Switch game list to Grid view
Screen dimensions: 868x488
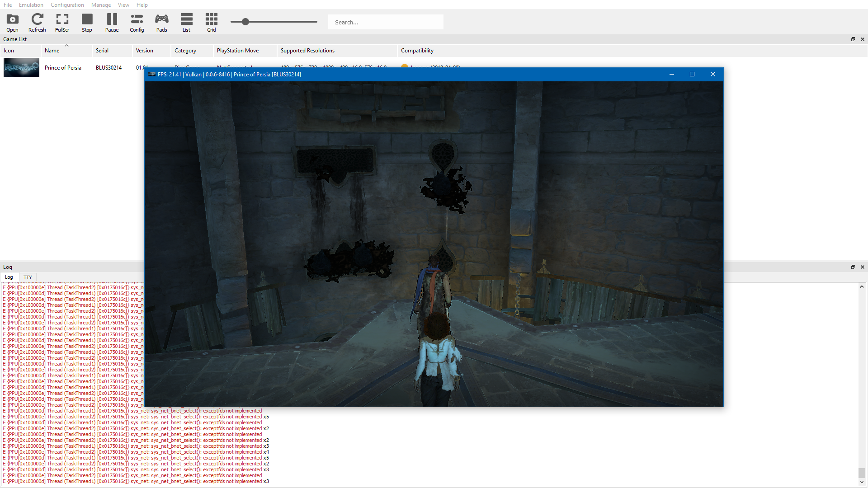(x=211, y=23)
